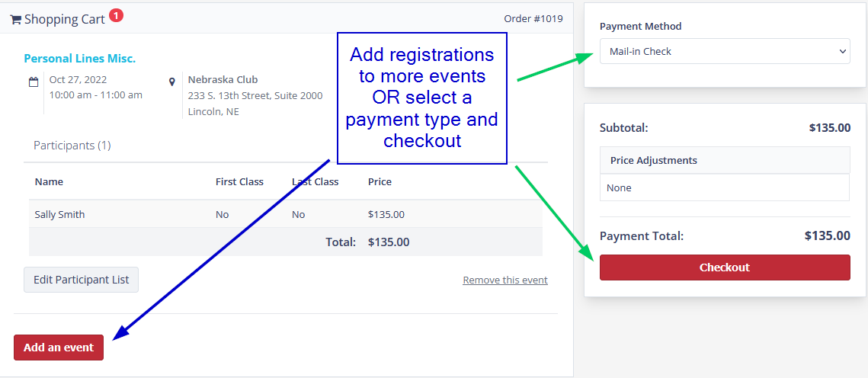This screenshot has height=378, width=868.
Task: Click the calendar icon beside event date
Action: tap(34, 82)
